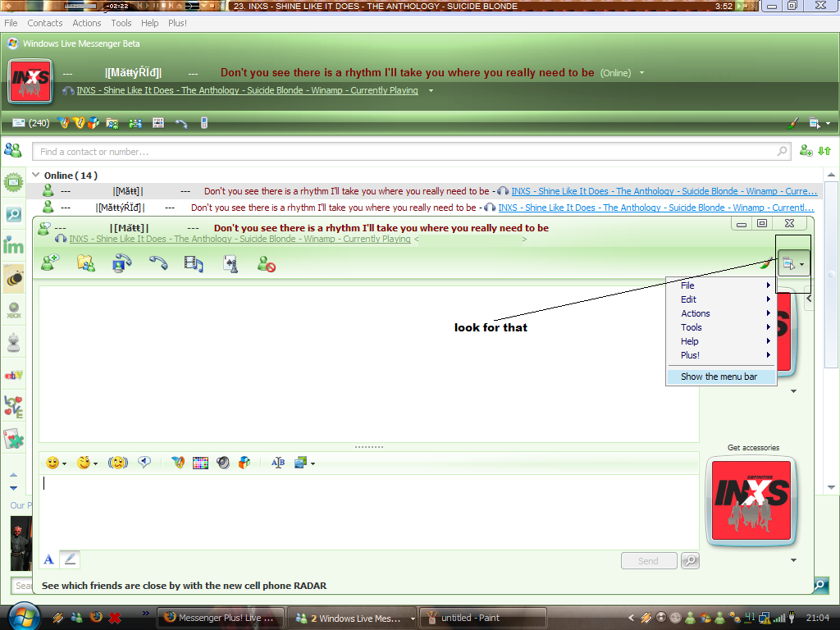Open the Contacts menu in menu bar

44,23
